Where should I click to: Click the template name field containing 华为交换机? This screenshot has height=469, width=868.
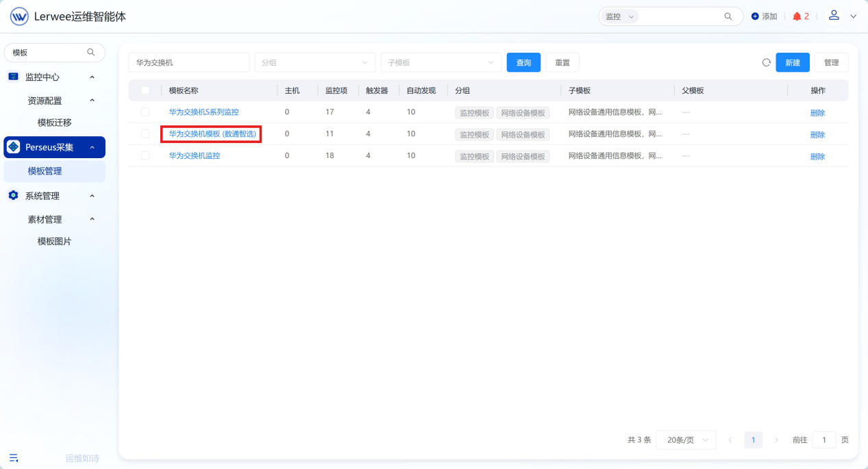pyautogui.click(x=189, y=62)
